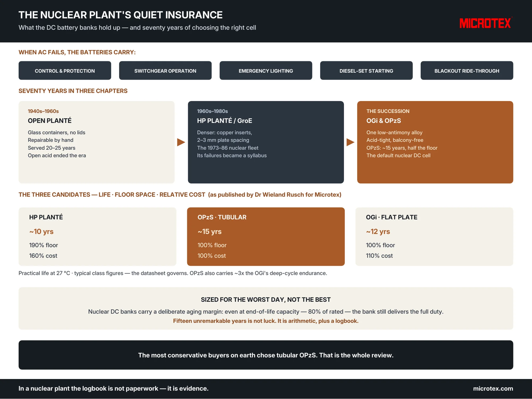Click the Seventy Years In Three Chapters heading
This screenshot has height=399, width=532.
tap(73, 91)
